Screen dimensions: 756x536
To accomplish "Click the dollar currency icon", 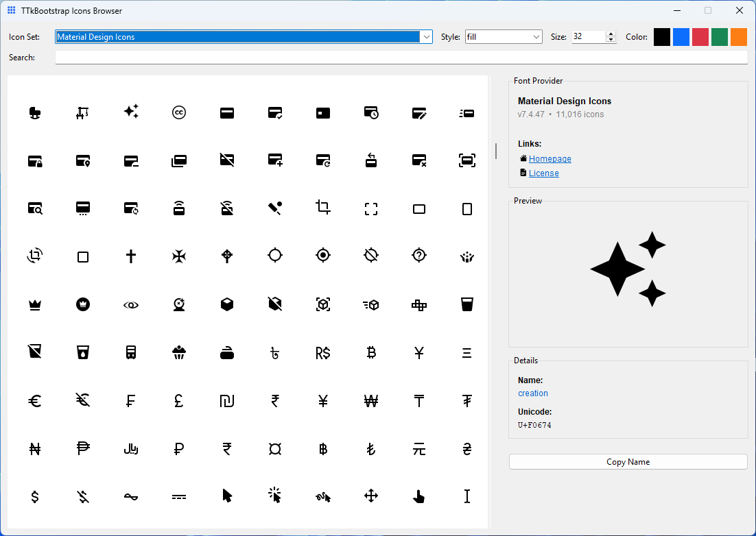I will (34, 496).
